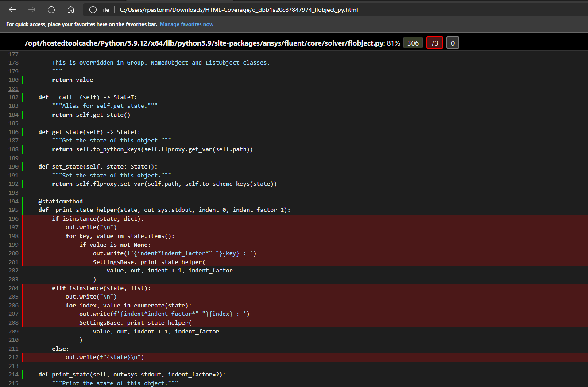588x387 pixels.
Task: Click the 'Set the state of this object' docstring
Action: [112, 175]
